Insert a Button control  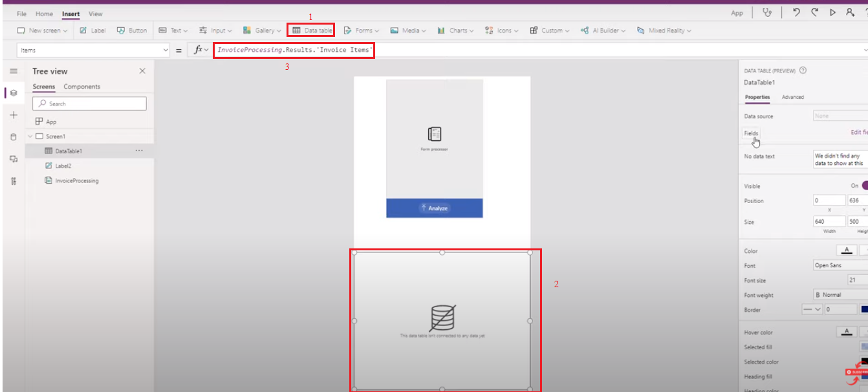click(131, 30)
